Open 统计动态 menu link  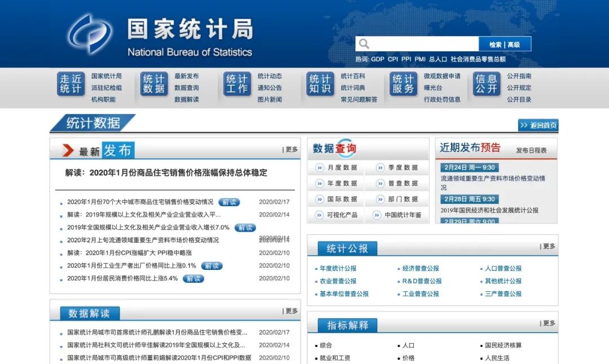click(x=270, y=76)
